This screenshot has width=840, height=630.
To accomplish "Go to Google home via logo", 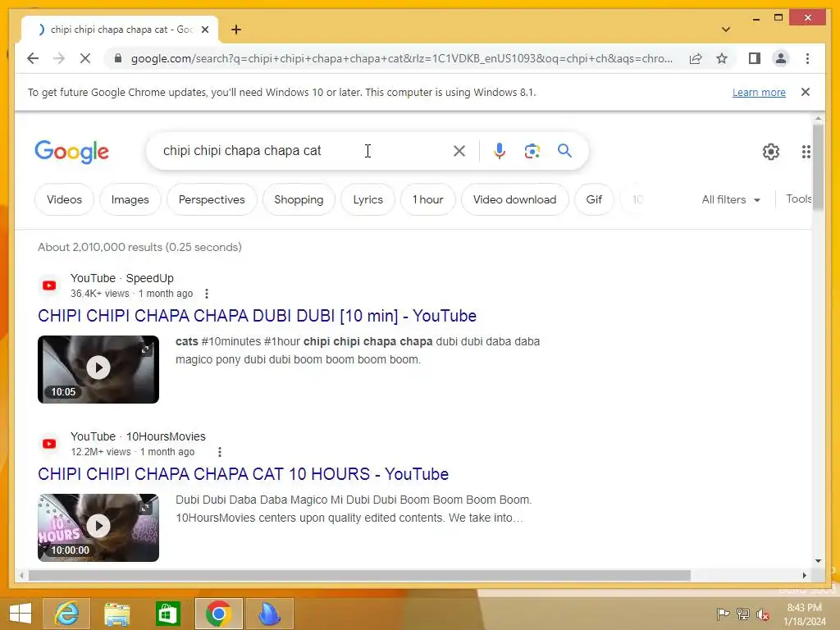I will click(72, 152).
